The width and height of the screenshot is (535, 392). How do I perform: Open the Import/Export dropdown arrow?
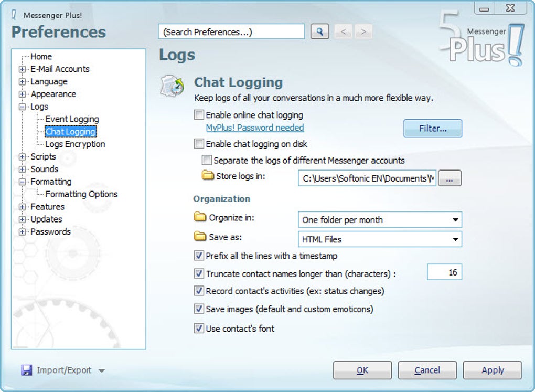coord(101,370)
